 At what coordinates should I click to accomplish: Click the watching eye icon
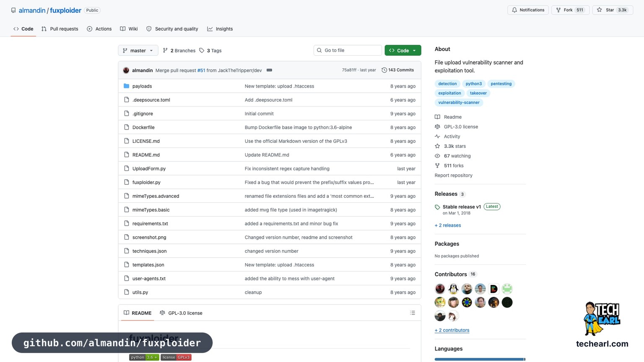pos(437,156)
